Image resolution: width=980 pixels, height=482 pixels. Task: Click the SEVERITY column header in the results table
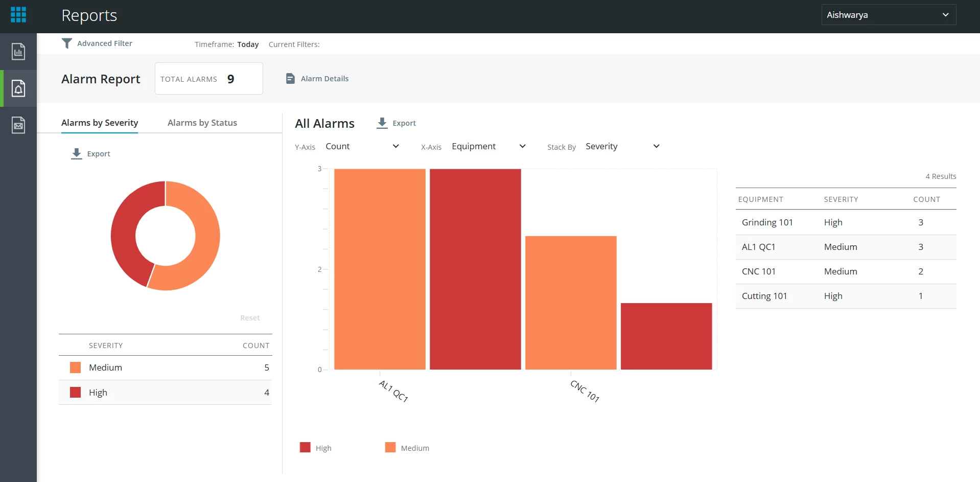(x=841, y=199)
